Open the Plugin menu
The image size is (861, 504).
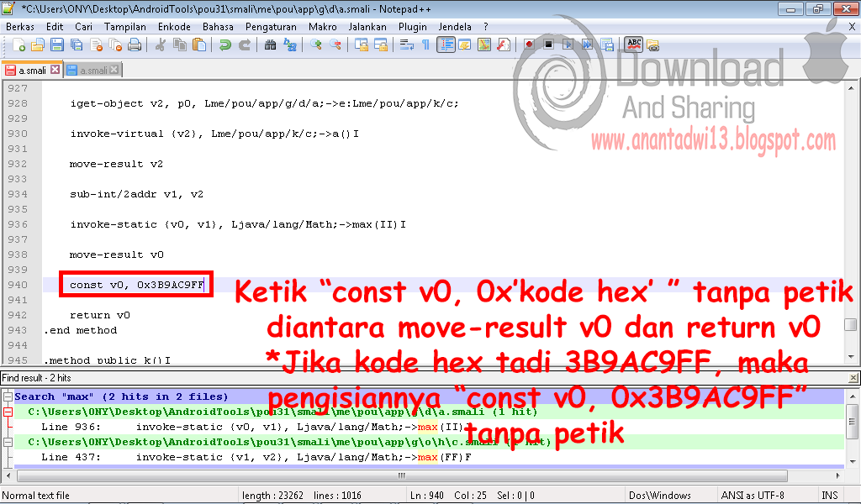pyautogui.click(x=412, y=27)
